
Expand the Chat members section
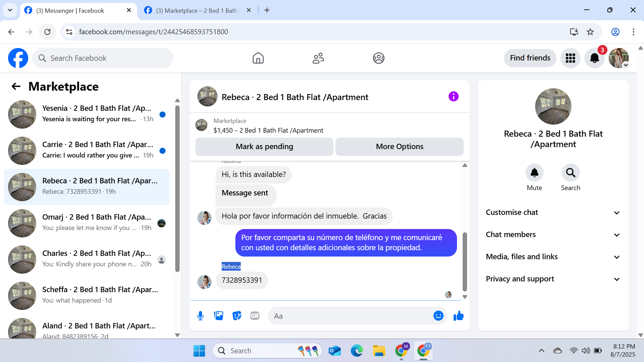(x=553, y=235)
